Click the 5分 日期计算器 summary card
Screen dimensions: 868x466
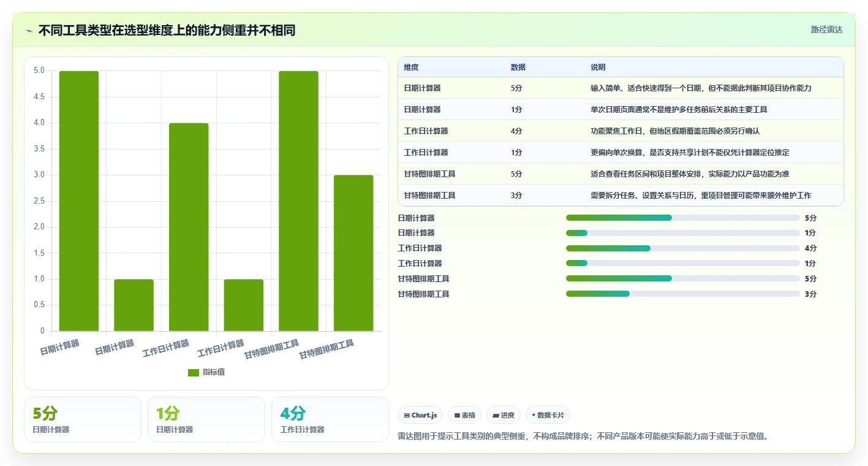coord(83,419)
